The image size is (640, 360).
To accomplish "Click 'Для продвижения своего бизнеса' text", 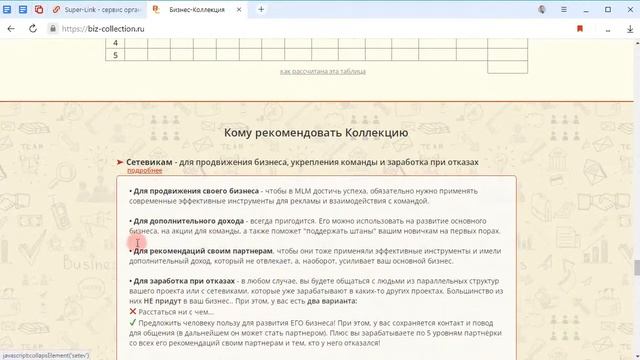I will pos(196,191).
